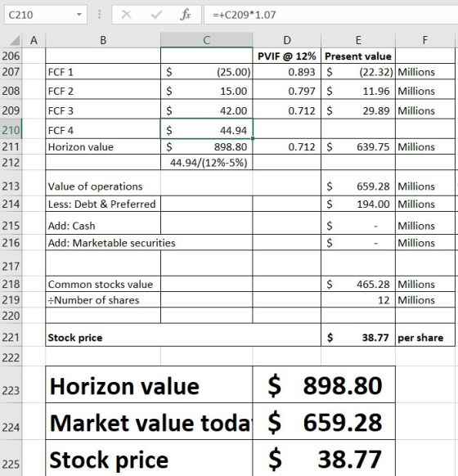Click the 0.893 PVIF cell

point(287,72)
